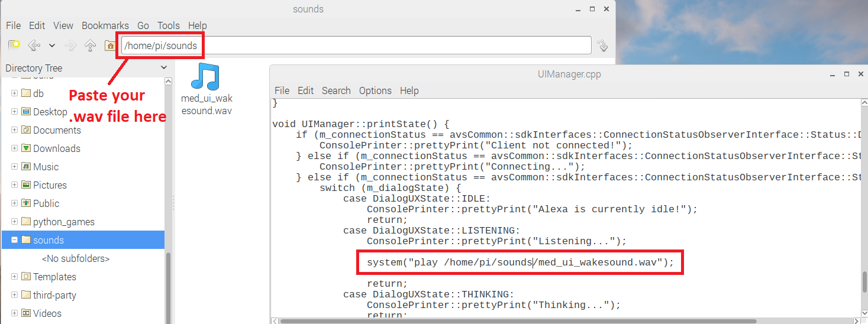The image size is (868, 324).
Task: Click the Downloads folder icon in tree
Action: tap(25, 148)
